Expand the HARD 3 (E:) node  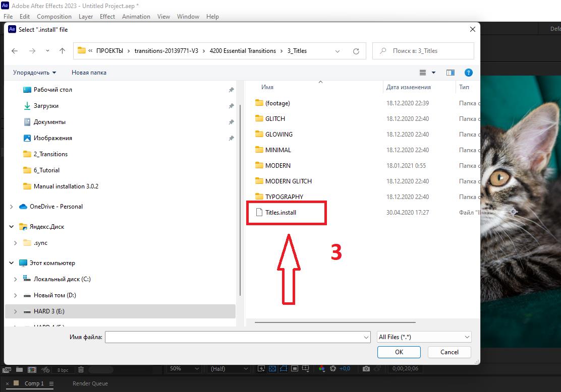(x=15, y=311)
